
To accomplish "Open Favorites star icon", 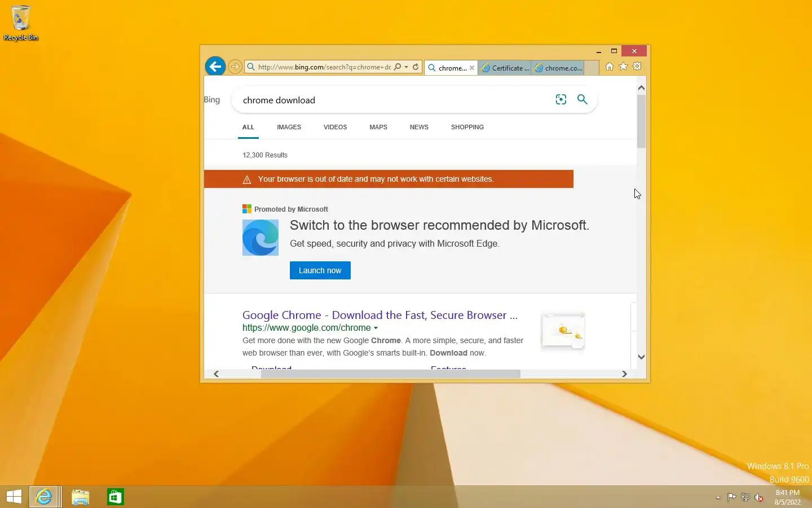I will [x=623, y=66].
